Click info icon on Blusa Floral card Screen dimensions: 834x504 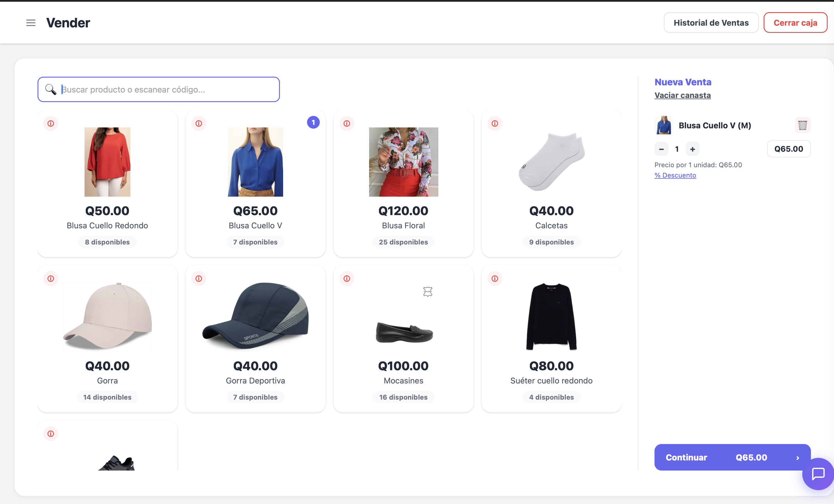[x=347, y=123]
